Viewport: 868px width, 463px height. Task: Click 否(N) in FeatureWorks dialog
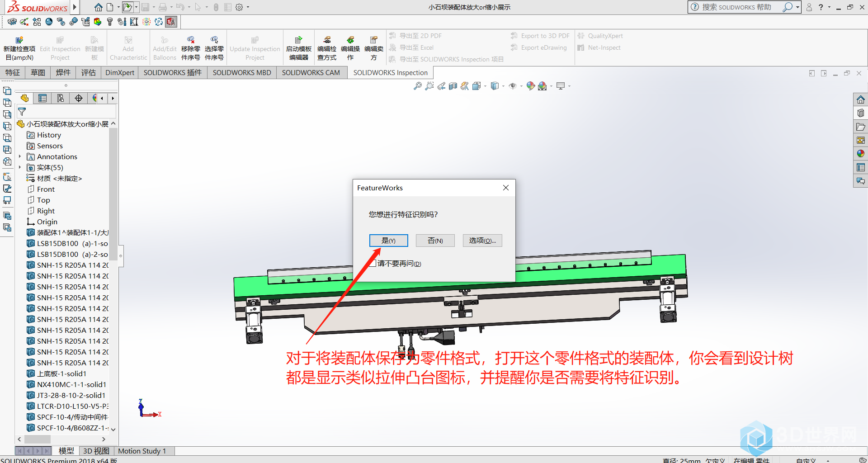(x=435, y=241)
